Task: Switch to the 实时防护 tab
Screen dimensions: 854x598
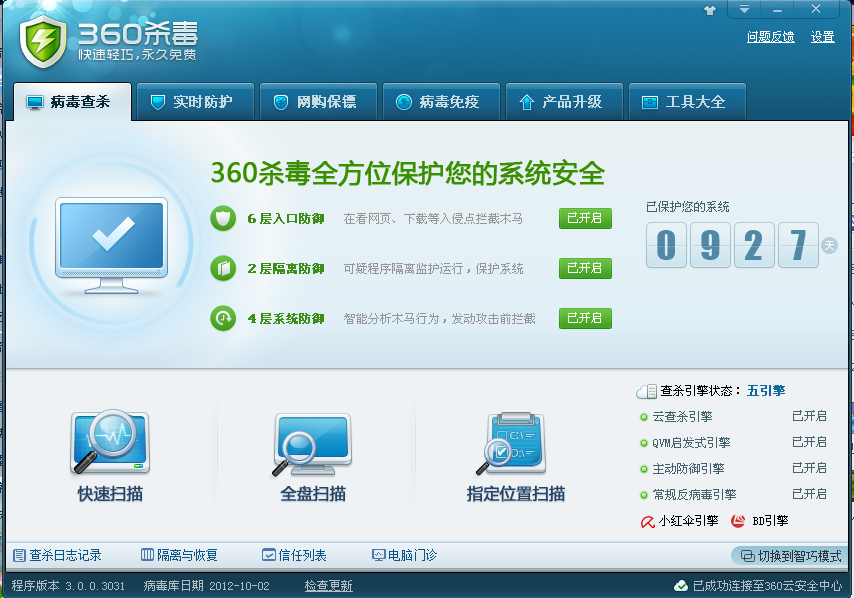Action: (x=195, y=102)
